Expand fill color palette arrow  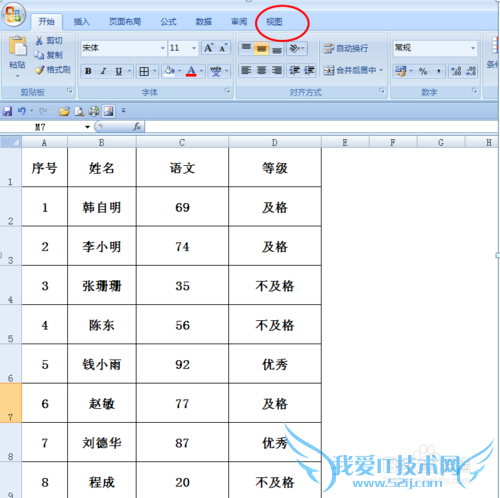click(x=179, y=71)
